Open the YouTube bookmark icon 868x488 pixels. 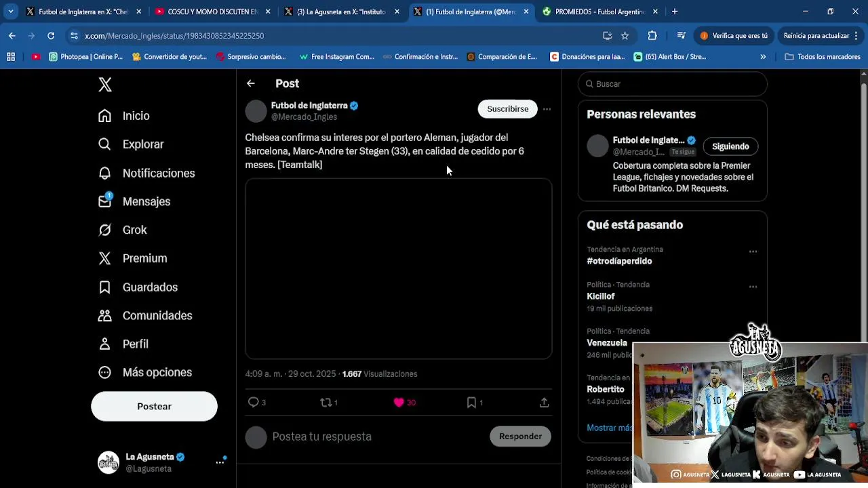(x=35, y=57)
